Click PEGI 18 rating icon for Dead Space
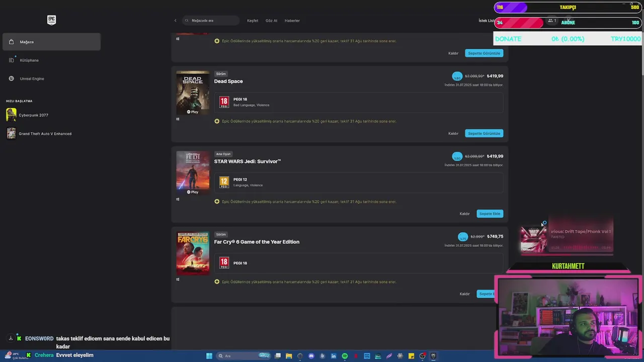 coord(224,102)
